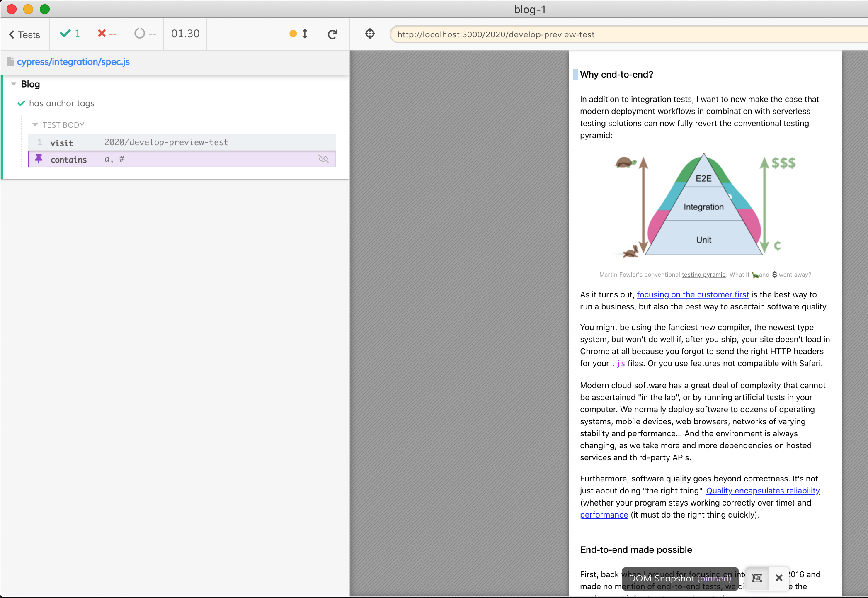Toggle the hidden-eye icon on contains row
The width and height of the screenshot is (868, 598).
[323, 159]
